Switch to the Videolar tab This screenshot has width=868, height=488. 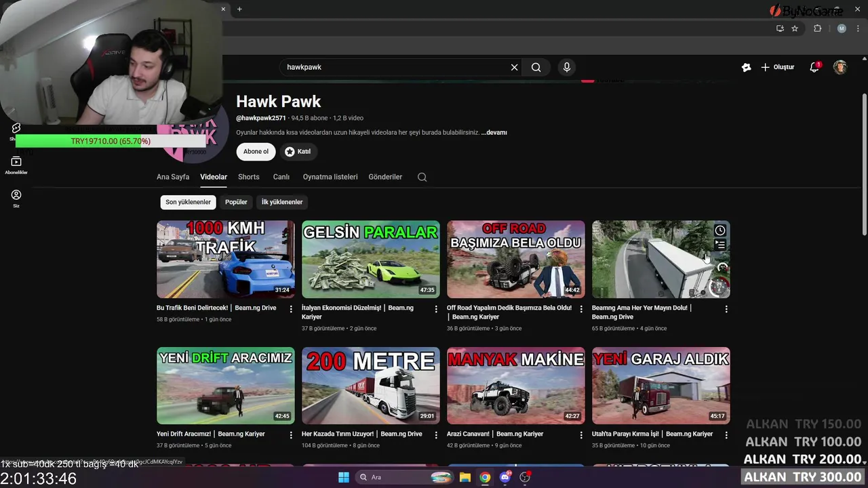coord(214,177)
